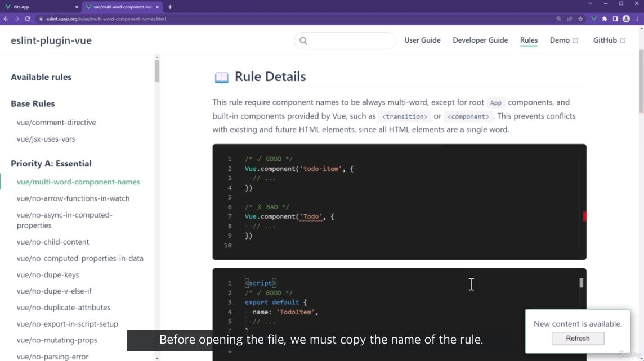
Task: Click the inline App code label
Action: tap(496, 102)
